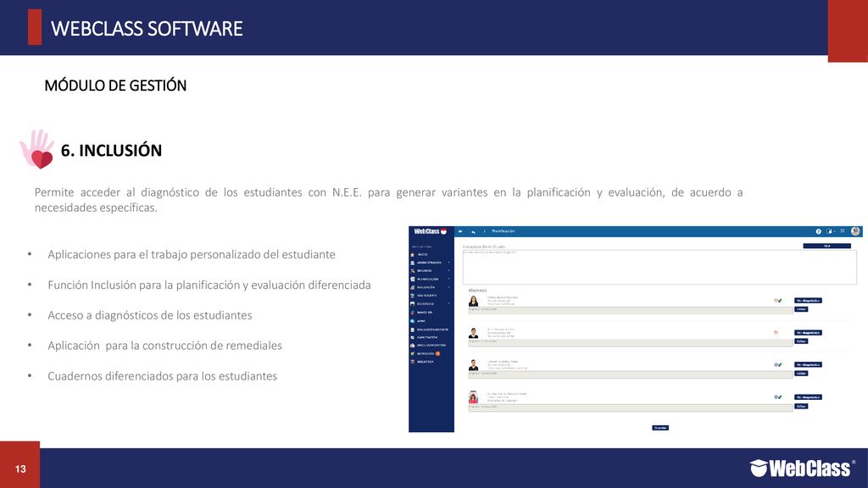Click the back arrow icon beside Planificación title
This screenshot has height=488, width=868.
point(473,232)
